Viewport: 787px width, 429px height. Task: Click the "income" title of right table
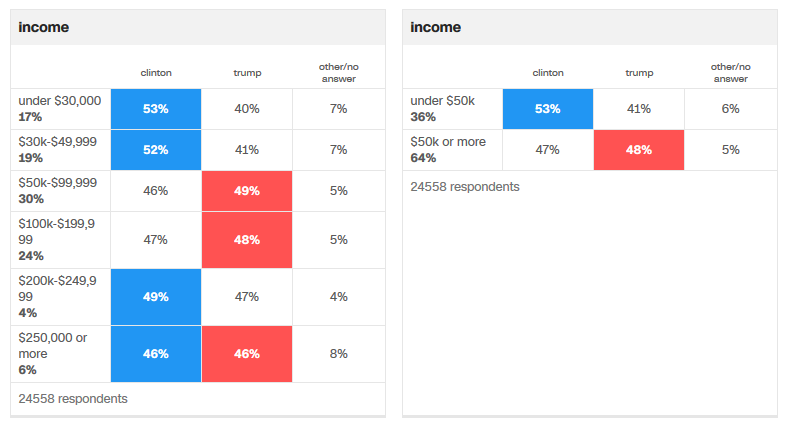[436, 28]
